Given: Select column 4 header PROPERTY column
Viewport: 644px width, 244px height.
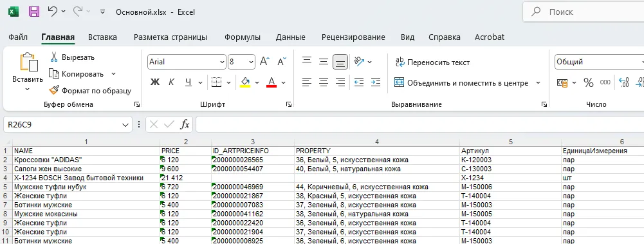Looking at the screenshot, I should tap(377, 142).
